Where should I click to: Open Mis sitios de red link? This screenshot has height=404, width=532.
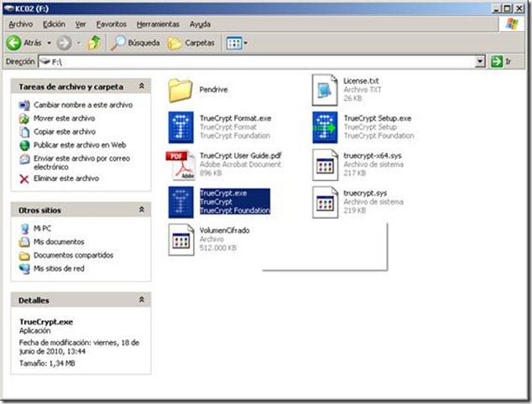pos(59,268)
